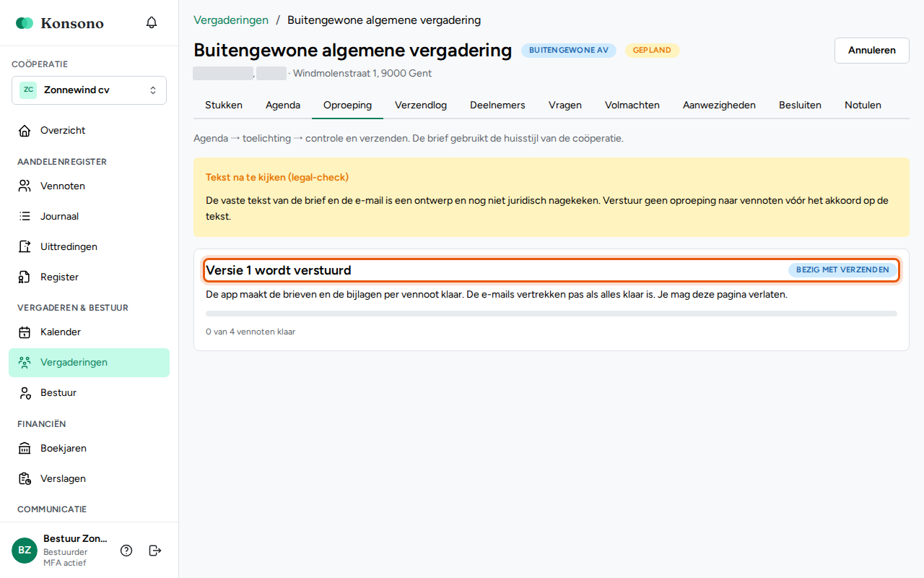Switch to the Agenda tab
This screenshot has height=578, width=924.
pos(283,105)
